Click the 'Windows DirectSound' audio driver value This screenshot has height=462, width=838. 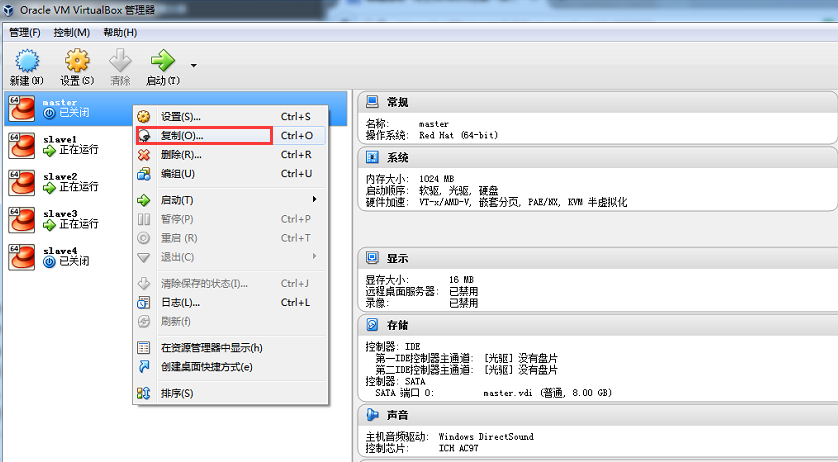coord(486,437)
